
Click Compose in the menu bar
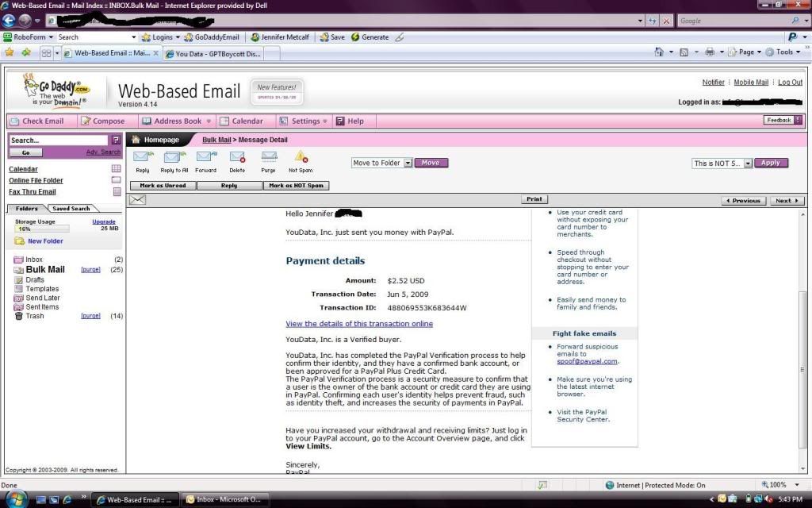[102, 121]
